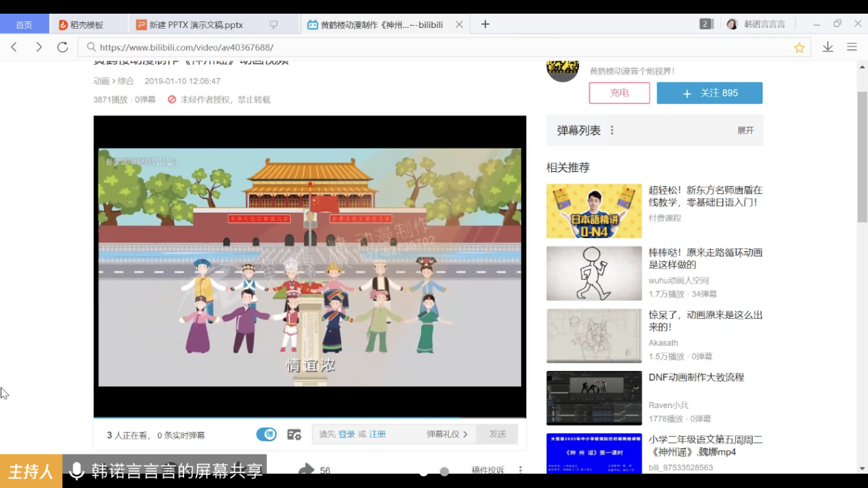Viewport: 868px width, 488px height.
Task: Click the 主持人 host label
Action: pos(31,471)
